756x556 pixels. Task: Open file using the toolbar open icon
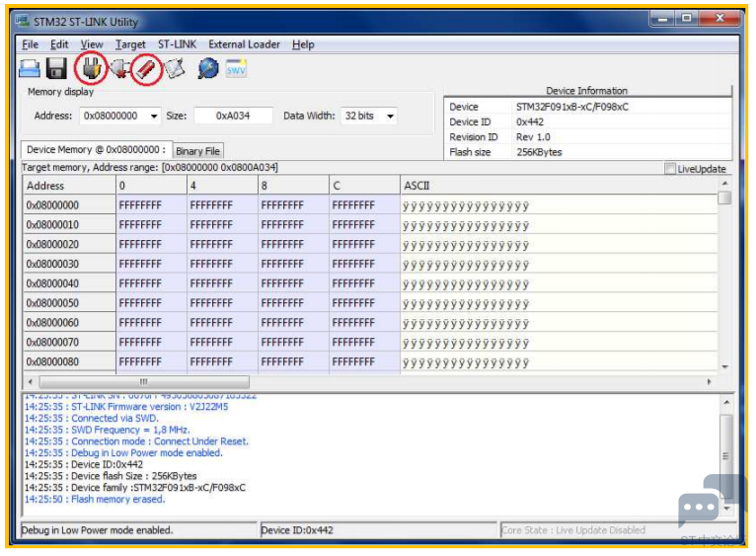[30, 68]
